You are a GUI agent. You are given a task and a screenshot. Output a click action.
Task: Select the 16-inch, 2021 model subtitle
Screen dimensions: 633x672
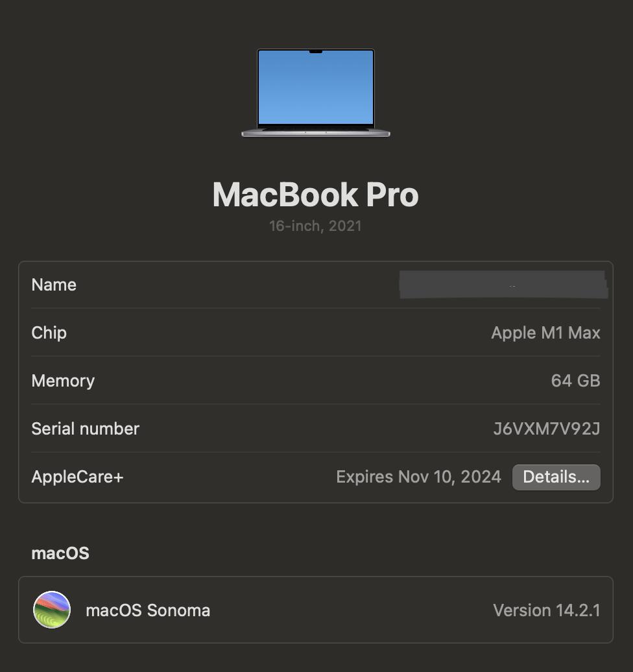click(316, 226)
